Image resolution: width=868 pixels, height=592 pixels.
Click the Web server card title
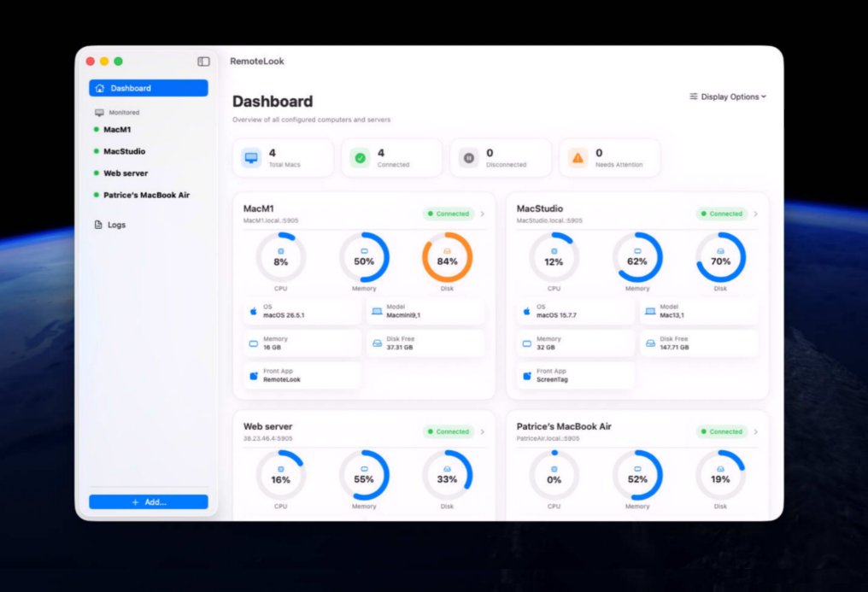[268, 426]
